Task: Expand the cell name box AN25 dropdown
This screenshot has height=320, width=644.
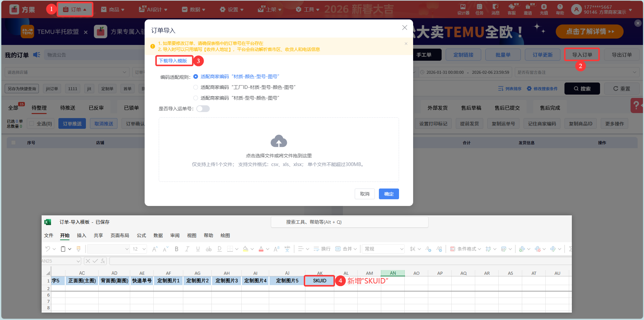Action: pyautogui.click(x=78, y=261)
